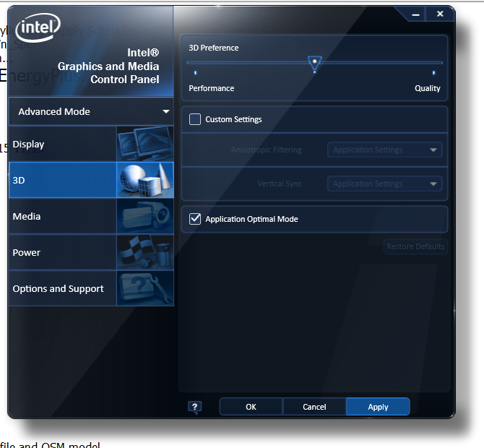Screen dimensions: 484x448
Task: Click the 3D shapes thumbnail icon
Action: tap(145, 180)
